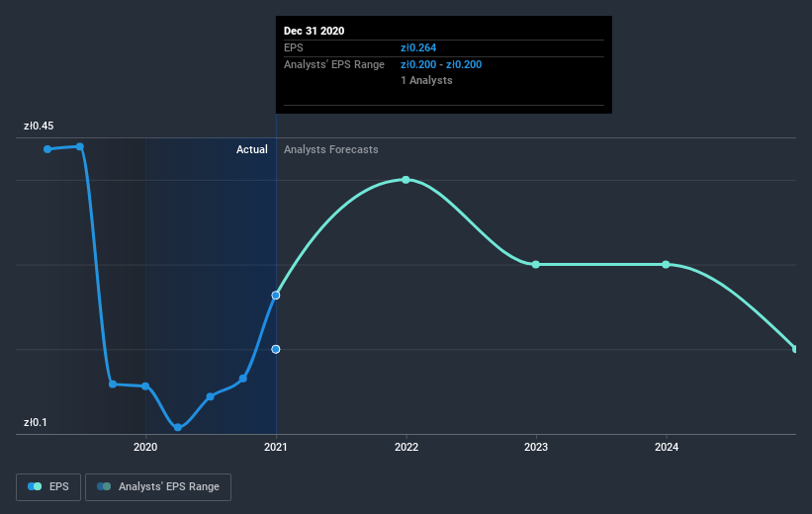The width and height of the screenshot is (812, 514).
Task: Select the Dec 2020 EPS data point at zł0.264
Action: click(276, 295)
